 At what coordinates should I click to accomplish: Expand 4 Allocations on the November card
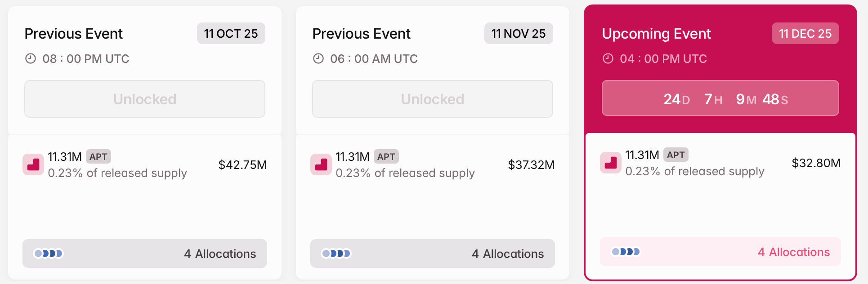pos(507,253)
